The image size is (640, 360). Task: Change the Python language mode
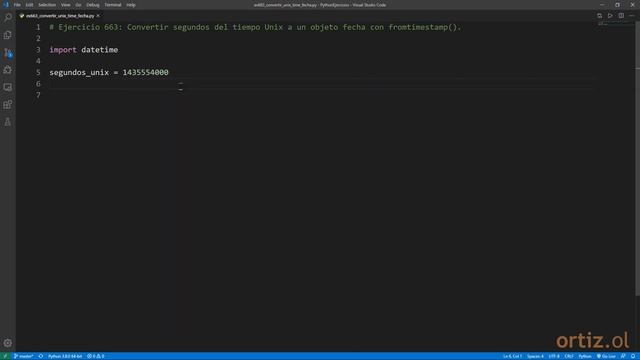tap(584, 356)
